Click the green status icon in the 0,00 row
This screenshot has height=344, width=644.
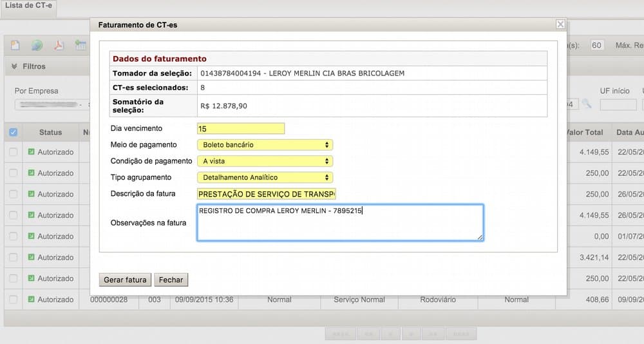(31, 236)
